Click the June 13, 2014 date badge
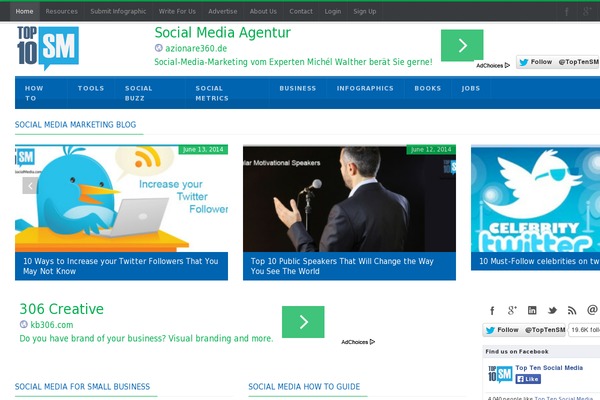600x400 pixels. [203, 150]
